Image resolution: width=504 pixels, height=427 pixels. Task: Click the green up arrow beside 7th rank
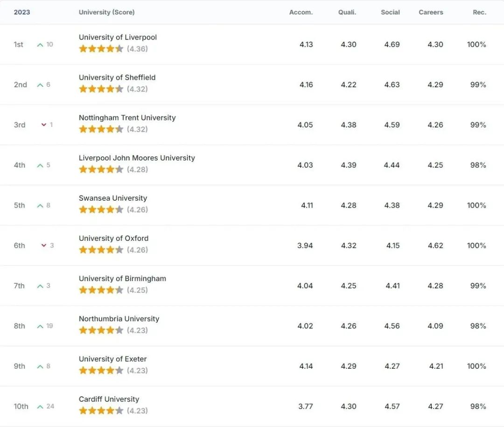(40, 286)
